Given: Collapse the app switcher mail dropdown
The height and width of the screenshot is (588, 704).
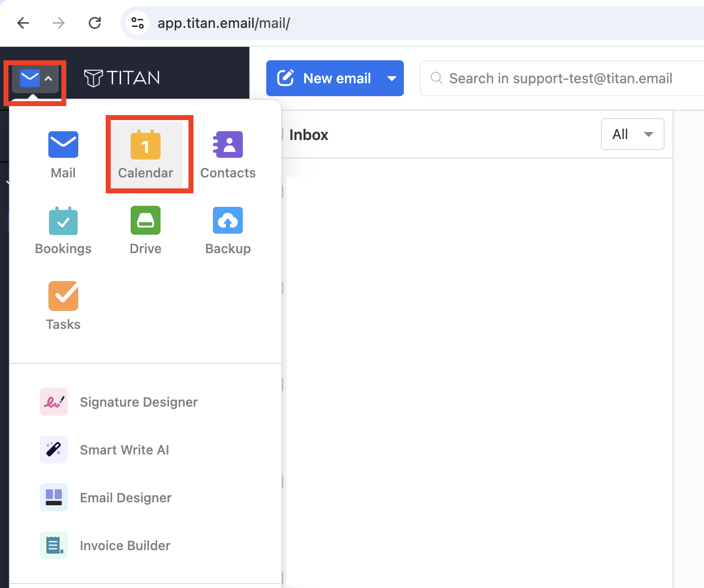Looking at the screenshot, I should tap(35, 78).
